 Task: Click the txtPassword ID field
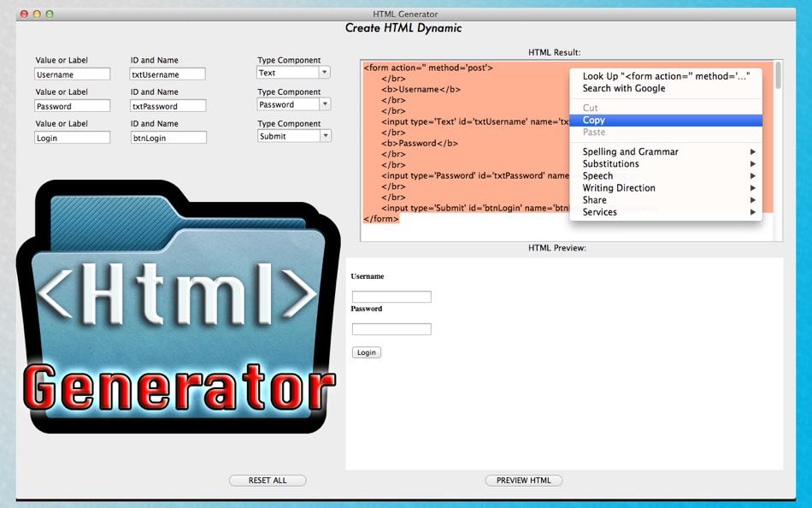168,106
